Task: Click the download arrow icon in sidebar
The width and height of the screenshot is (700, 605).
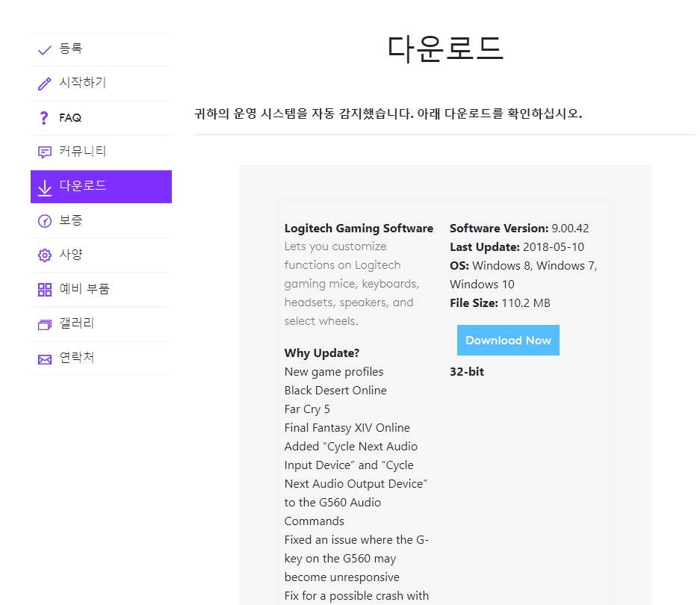Action: [x=45, y=187]
